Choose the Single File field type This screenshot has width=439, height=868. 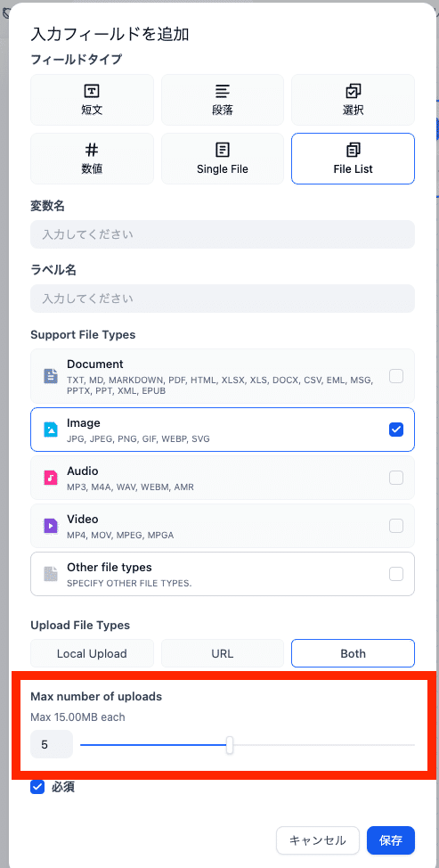click(223, 159)
